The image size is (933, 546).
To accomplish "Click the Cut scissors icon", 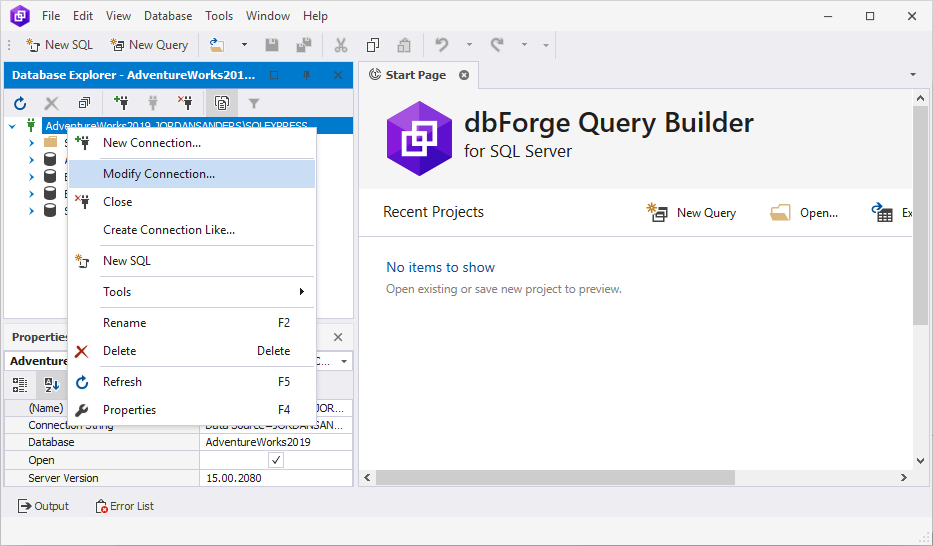I will click(341, 45).
